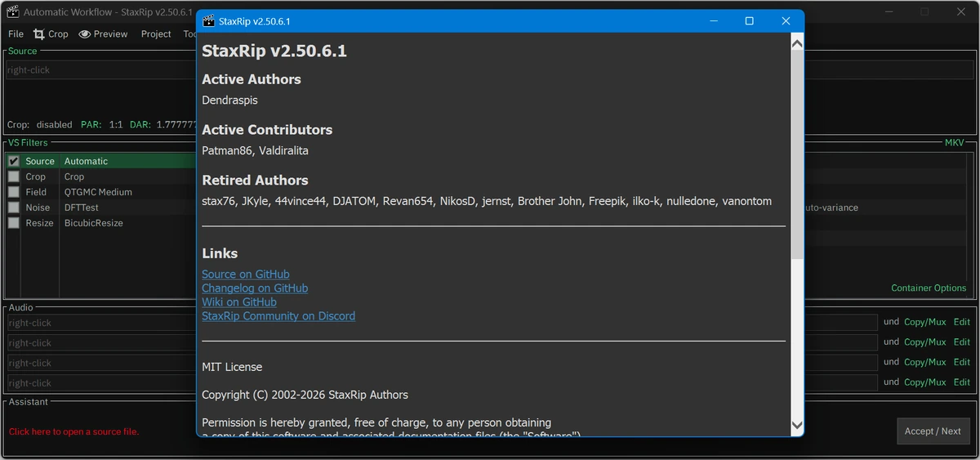Toggle the Source filter checkbox

(14, 161)
